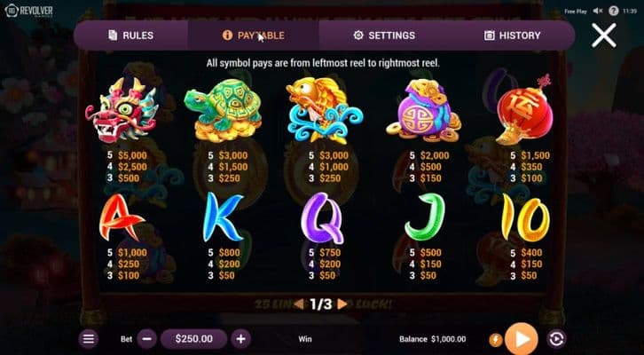The width and height of the screenshot is (644, 355).
Task: Go to previous paytable page arrow
Action: (x=300, y=304)
